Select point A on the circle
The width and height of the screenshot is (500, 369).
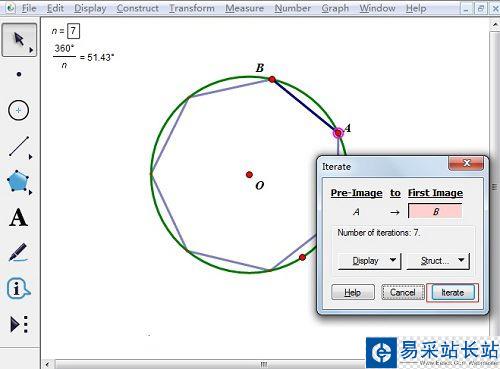coord(338,133)
